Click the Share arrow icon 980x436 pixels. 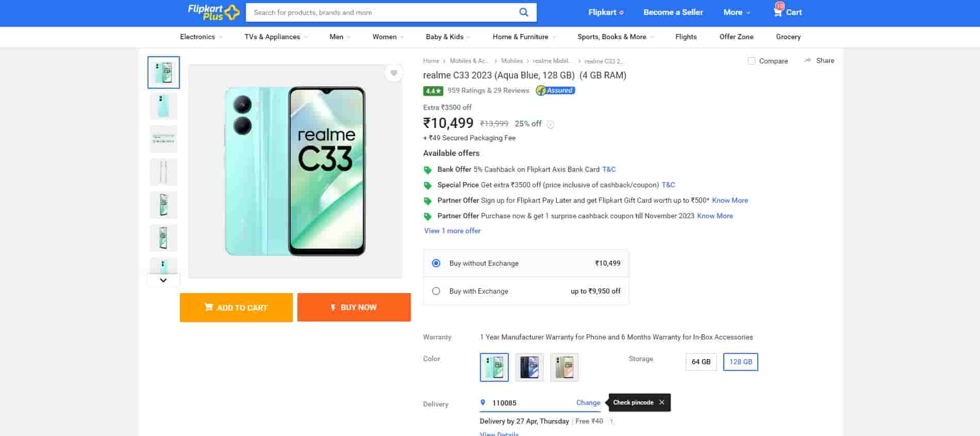pos(807,60)
